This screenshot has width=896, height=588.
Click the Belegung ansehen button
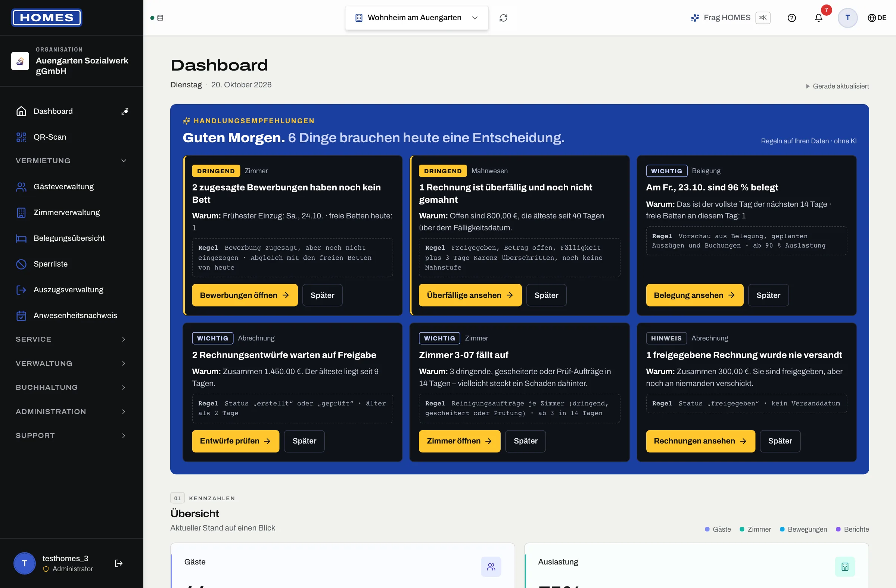[x=695, y=295]
